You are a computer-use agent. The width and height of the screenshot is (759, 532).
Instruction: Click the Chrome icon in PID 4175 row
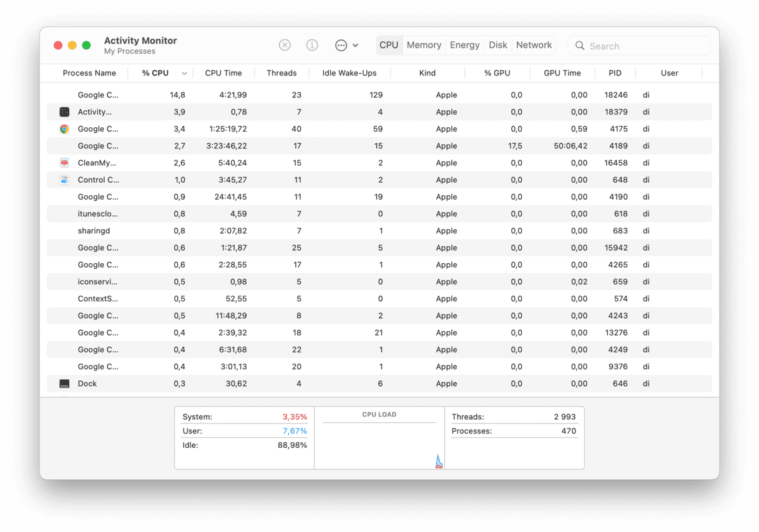point(64,129)
